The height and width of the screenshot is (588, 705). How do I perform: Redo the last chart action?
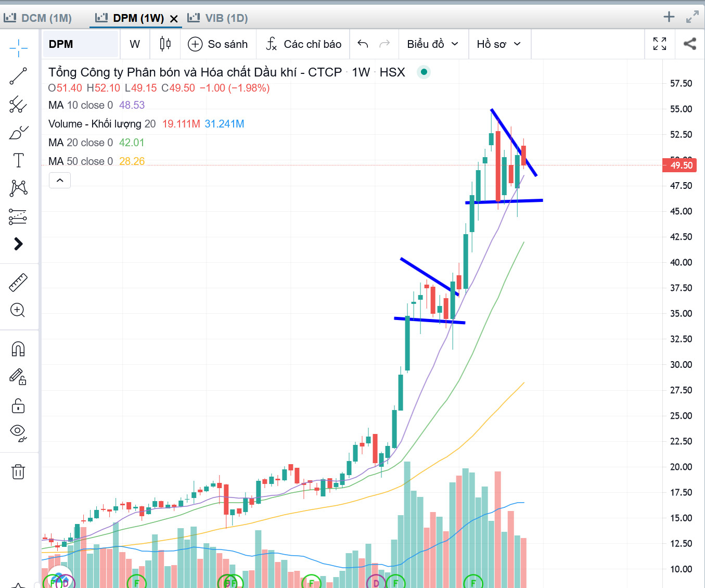click(385, 44)
